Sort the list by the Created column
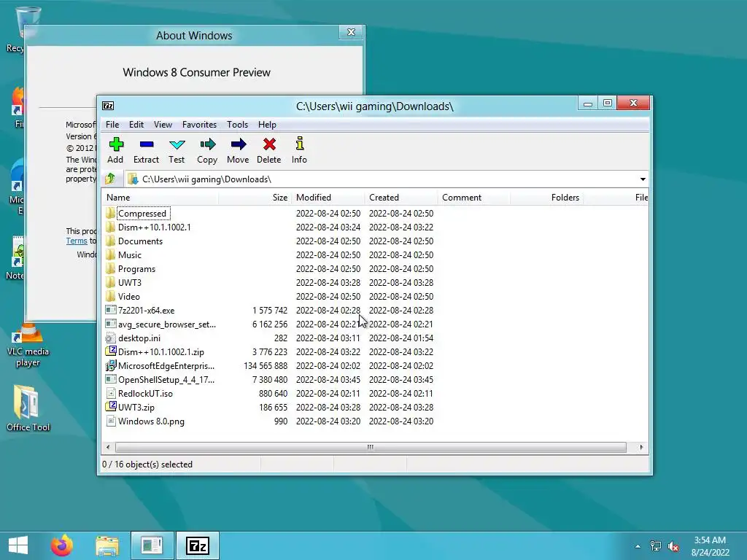Screen dimensions: 747x560 click(x=401, y=197)
